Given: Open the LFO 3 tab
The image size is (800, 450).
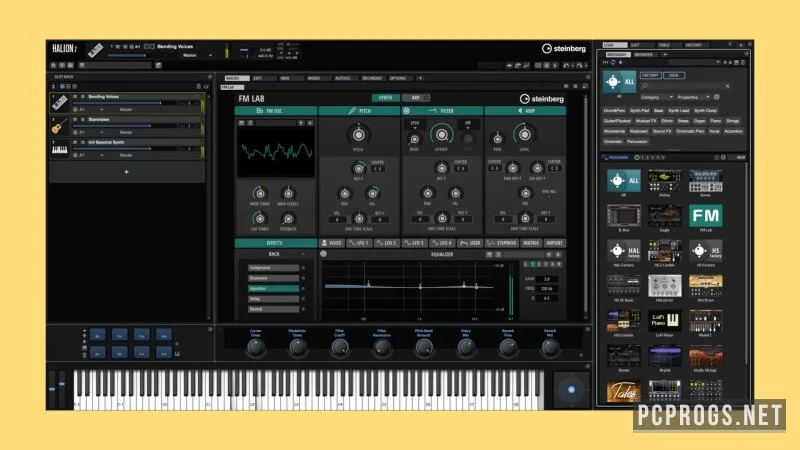Looking at the screenshot, I should (x=414, y=243).
